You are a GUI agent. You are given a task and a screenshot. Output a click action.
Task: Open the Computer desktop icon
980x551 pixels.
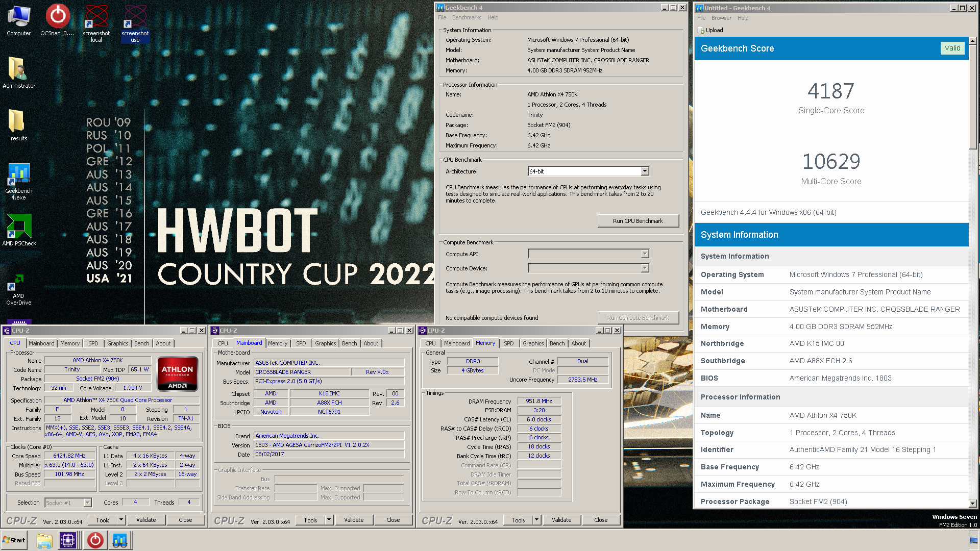click(x=19, y=20)
